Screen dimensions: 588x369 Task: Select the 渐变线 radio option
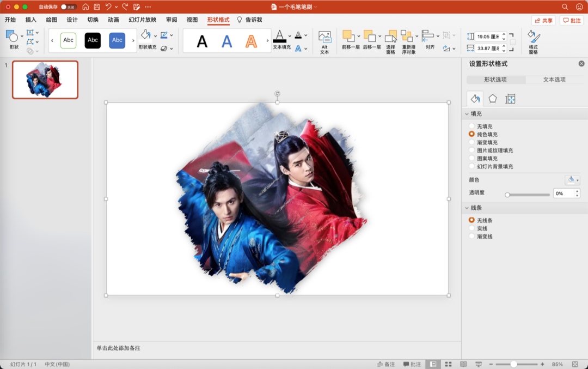pyautogui.click(x=471, y=236)
